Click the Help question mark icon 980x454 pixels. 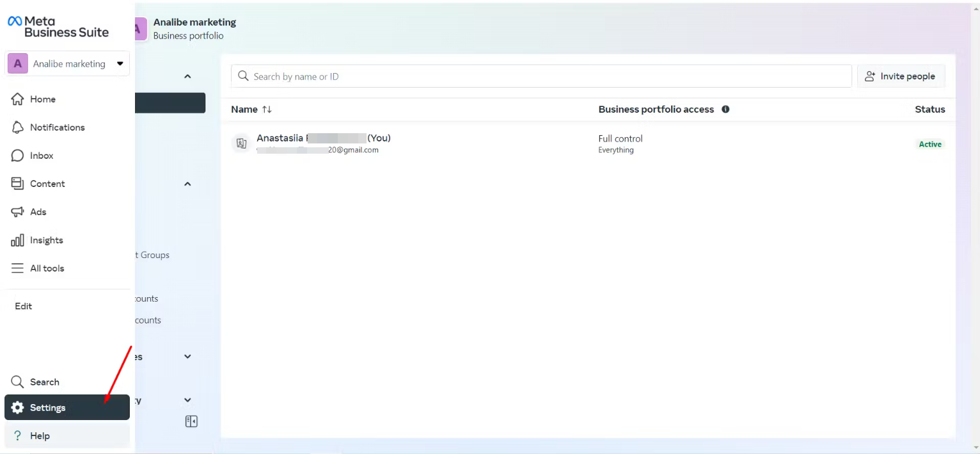click(x=17, y=435)
